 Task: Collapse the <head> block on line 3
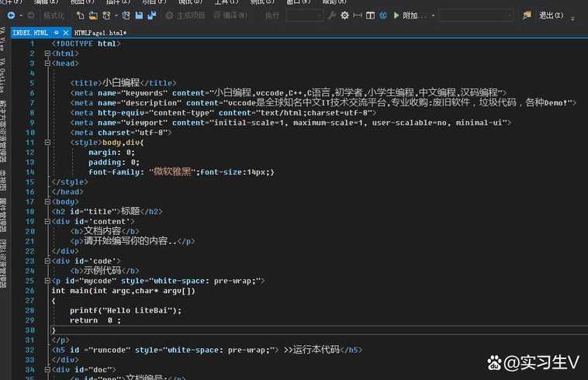(x=47, y=64)
